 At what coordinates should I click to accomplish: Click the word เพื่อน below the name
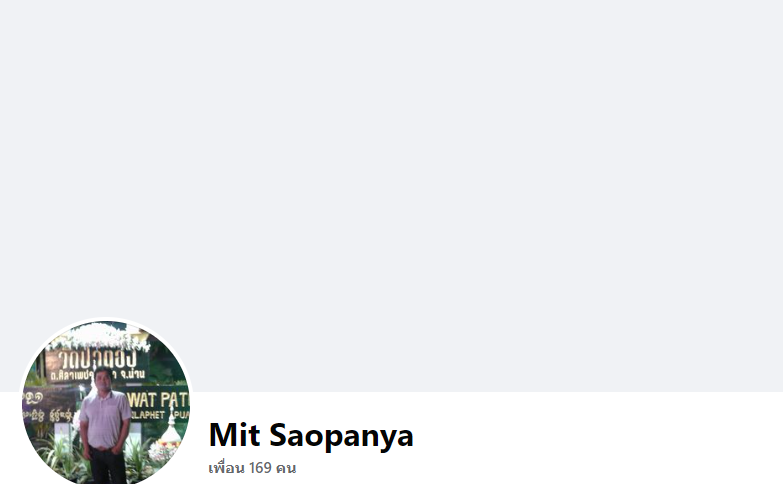point(226,468)
